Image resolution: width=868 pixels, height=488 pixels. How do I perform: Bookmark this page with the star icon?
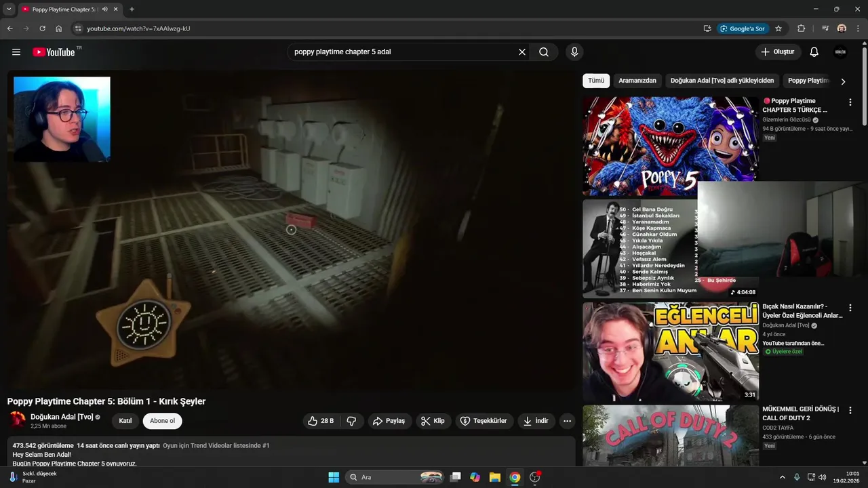click(x=778, y=28)
